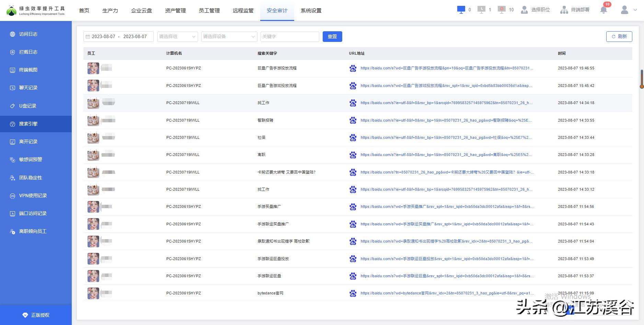
Task: Open the 系统设置 tab
Action: [x=311, y=11]
